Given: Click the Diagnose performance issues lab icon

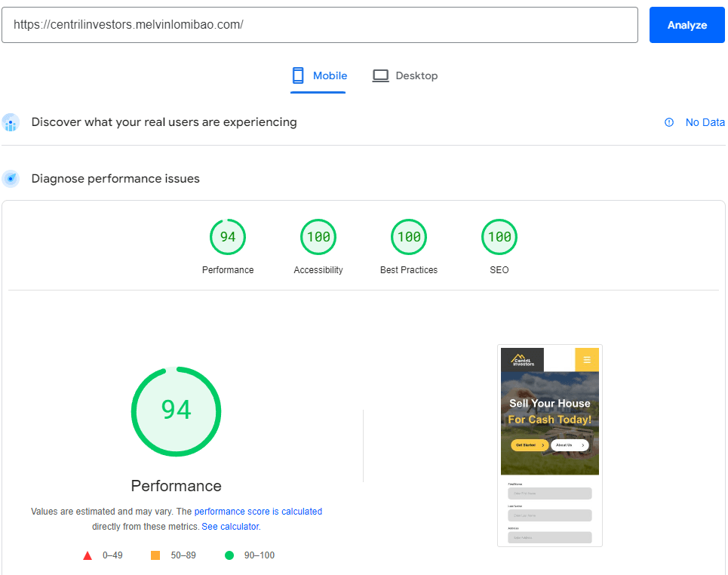Looking at the screenshot, I should click(x=11, y=179).
